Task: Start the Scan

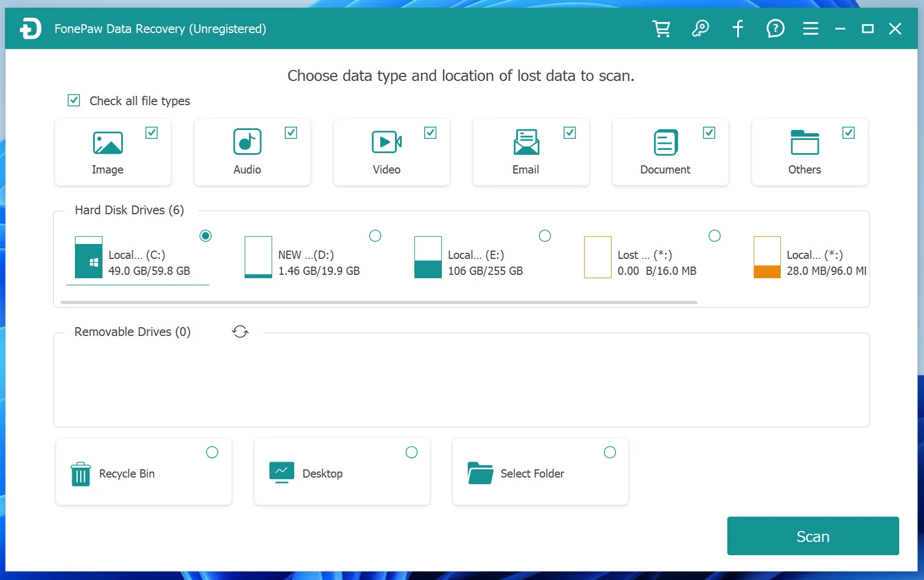Action: point(813,536)
